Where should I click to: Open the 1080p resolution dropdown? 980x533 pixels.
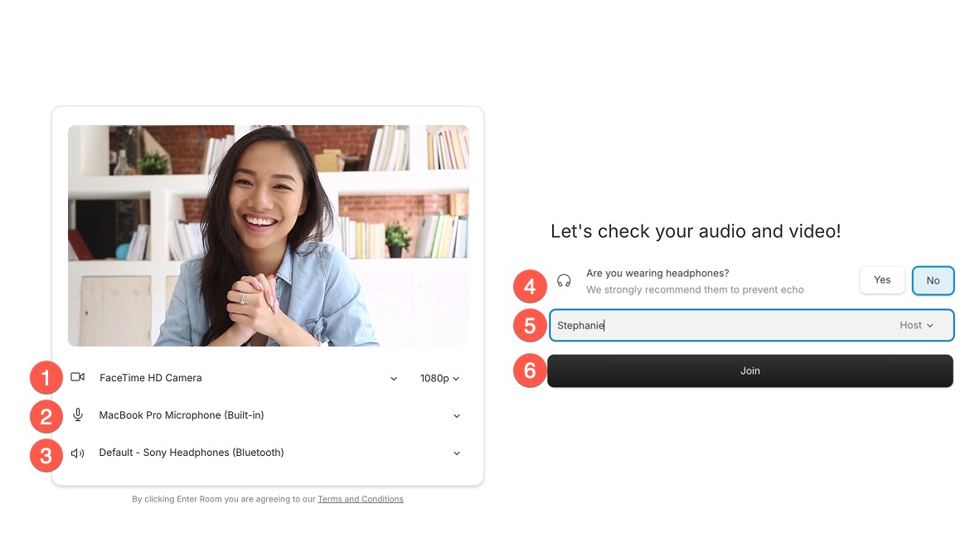[439, 379]
